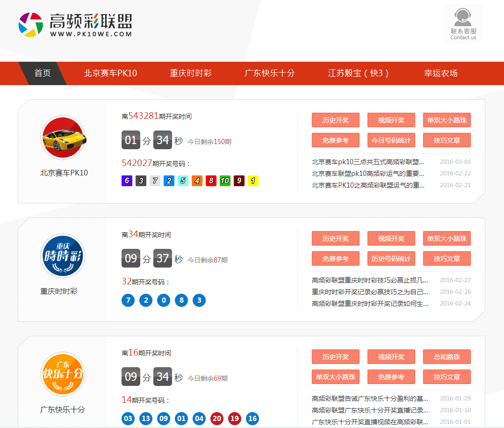Click 免费参考 for 广东快乐十分

(x=391, y=377)
